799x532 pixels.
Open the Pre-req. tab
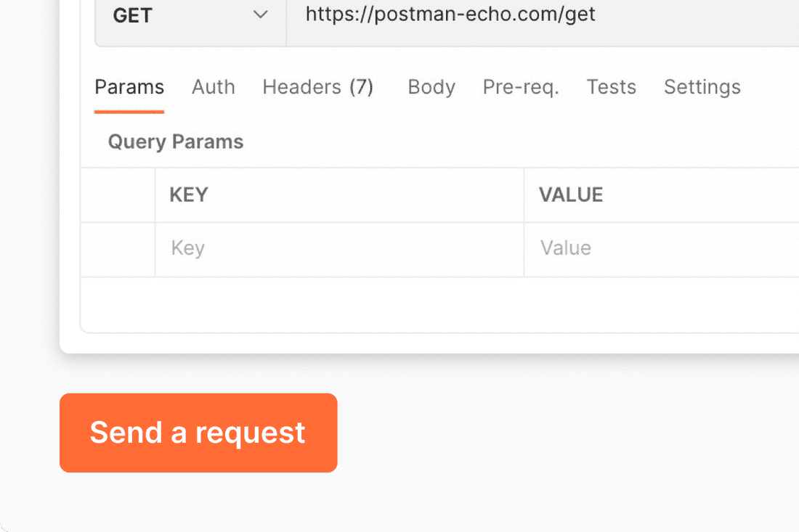(x=521, y=87)
